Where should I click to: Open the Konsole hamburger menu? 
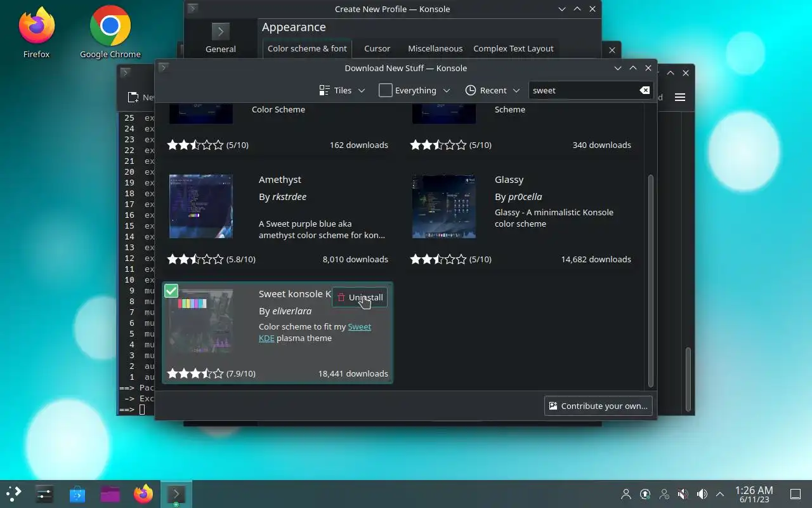pyautogui.click(x=680, y=97)
